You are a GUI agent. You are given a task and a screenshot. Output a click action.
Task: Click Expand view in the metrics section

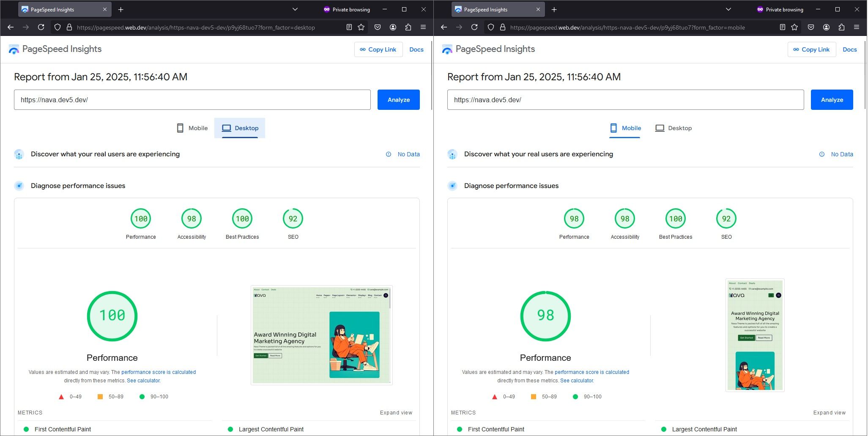[396, 412]
